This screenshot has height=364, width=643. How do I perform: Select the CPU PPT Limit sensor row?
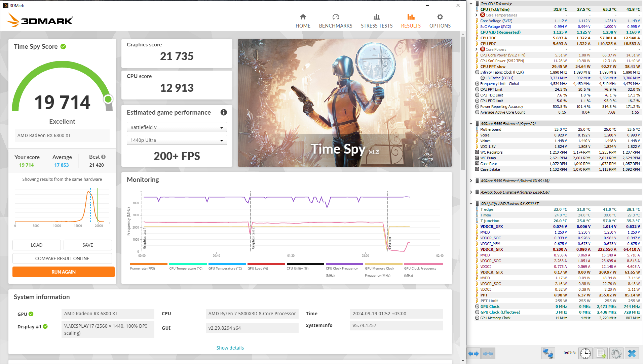click(x=558, y=89)
